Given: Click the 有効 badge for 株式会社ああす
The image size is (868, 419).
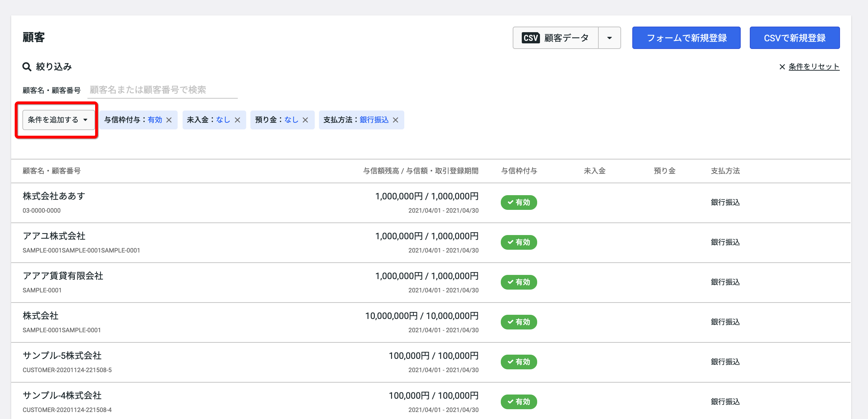Looking at the screenshot, I should pos(519,203).
